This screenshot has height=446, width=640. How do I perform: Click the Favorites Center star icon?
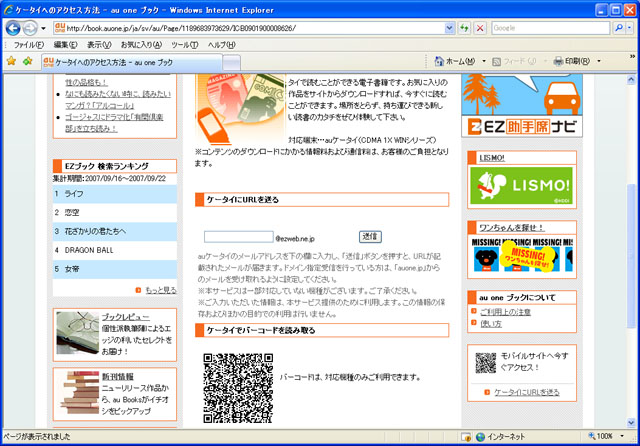click(11, 61)
